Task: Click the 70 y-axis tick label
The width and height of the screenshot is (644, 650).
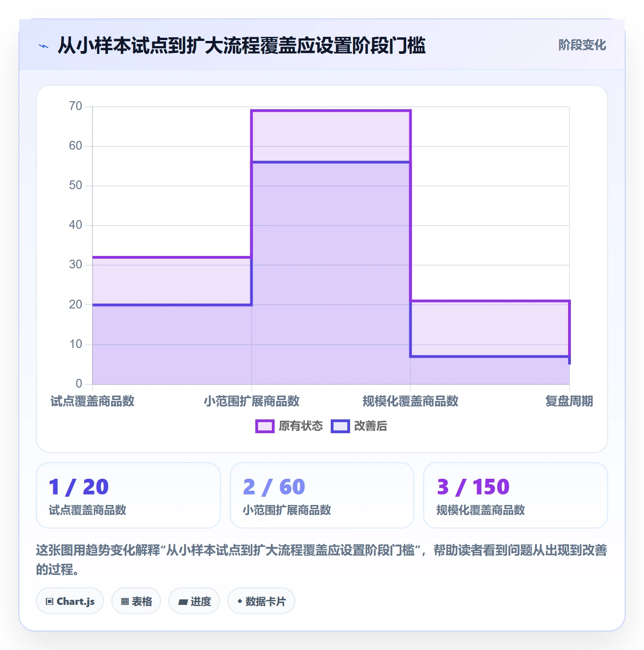Action: [x=75, y=106]
